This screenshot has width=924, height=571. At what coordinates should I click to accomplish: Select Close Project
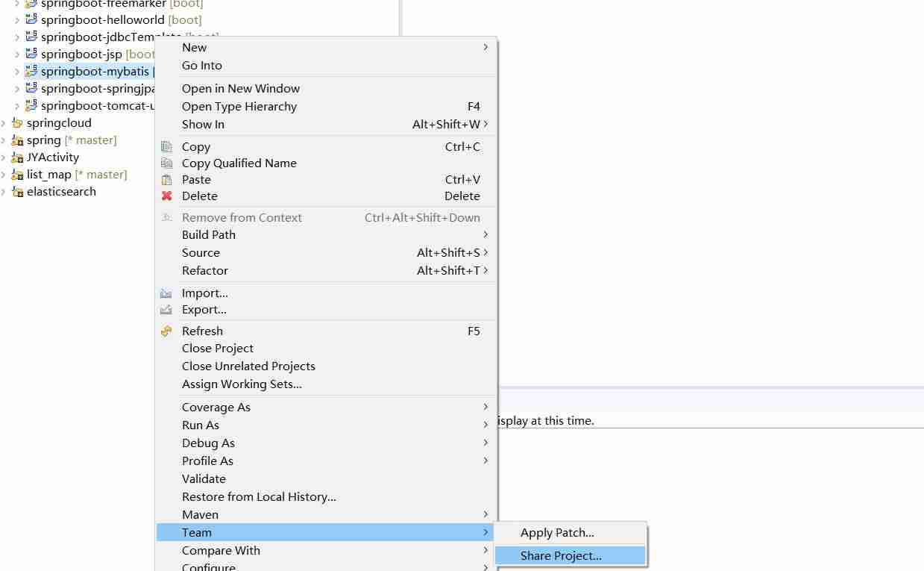click(327, 348)
